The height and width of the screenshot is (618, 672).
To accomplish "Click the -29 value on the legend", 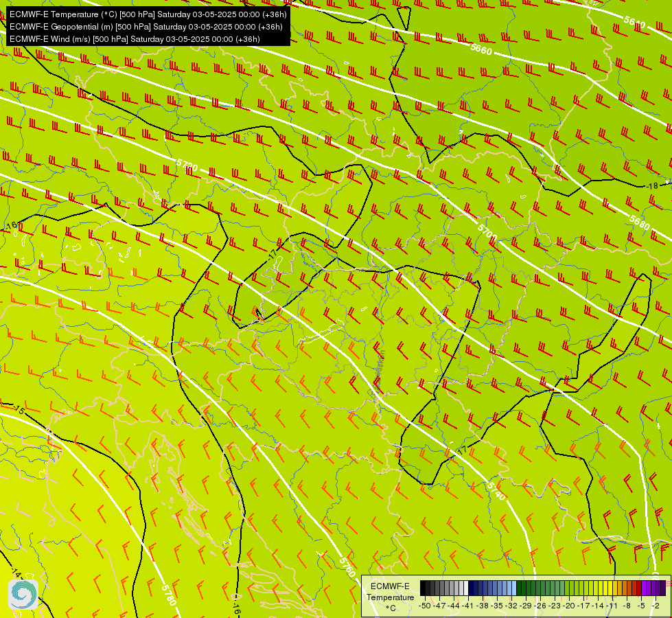I will coord(526,606).
